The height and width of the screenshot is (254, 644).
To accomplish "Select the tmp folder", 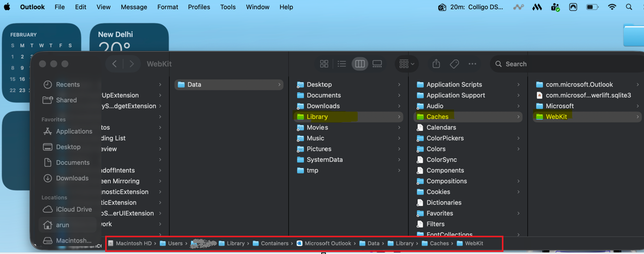I will pyautogui.click(x=348, y=171).
